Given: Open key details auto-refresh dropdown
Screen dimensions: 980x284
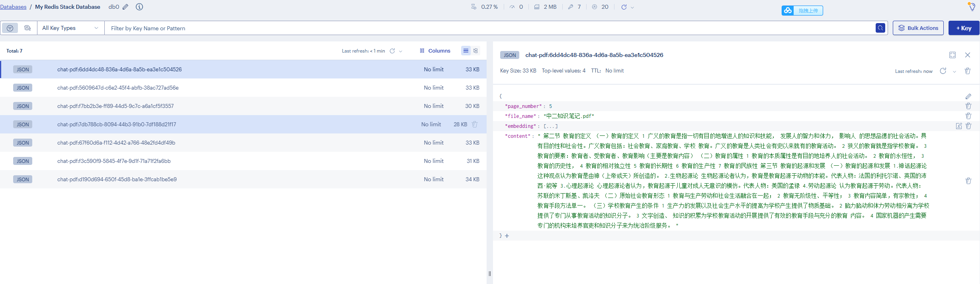Looking at the screenshot, I should (955, 71).
